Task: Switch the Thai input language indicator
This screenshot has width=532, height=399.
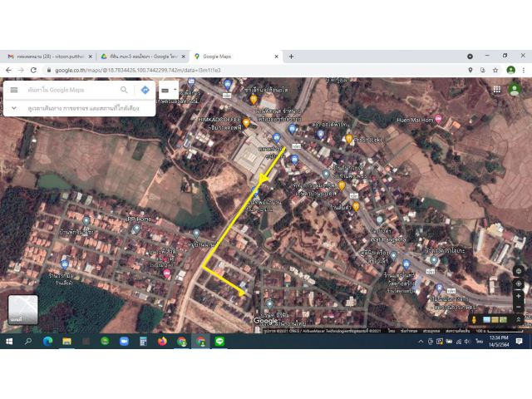Action: point(479,342)
